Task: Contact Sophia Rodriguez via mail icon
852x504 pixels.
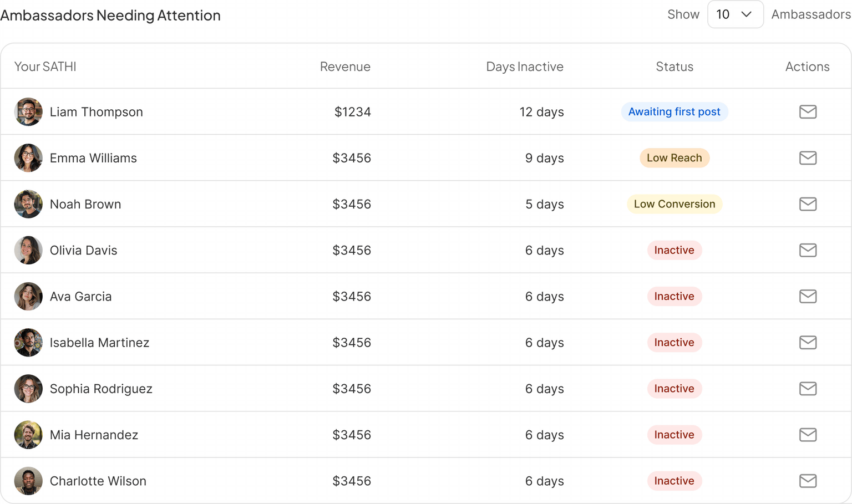Action: 808,388
